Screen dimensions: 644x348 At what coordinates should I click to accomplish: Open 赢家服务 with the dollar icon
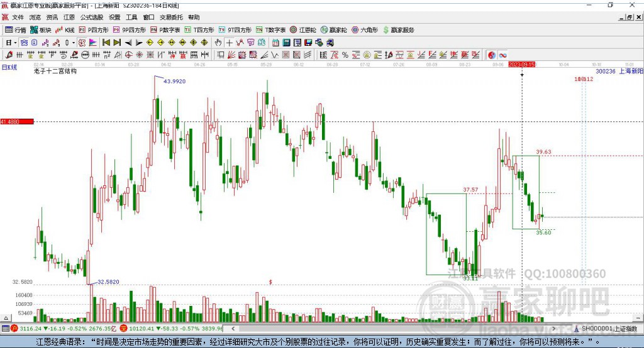tap(398, 30)
